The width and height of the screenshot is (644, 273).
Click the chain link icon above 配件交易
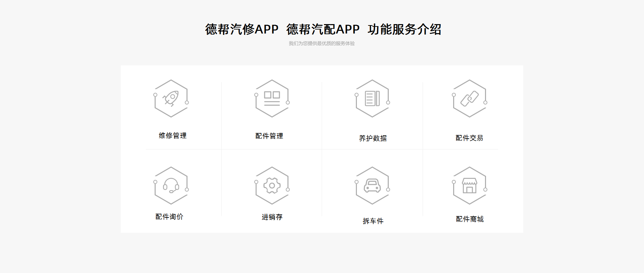tap(470, 98)
